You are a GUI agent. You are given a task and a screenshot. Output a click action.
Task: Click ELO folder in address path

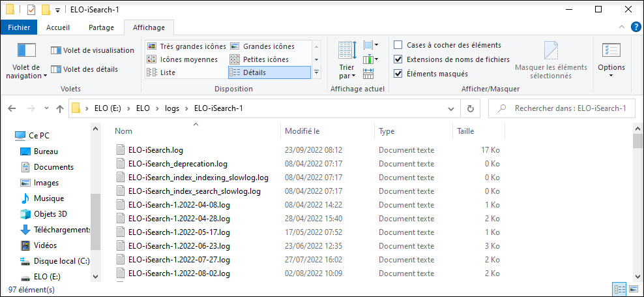[143, 108]
